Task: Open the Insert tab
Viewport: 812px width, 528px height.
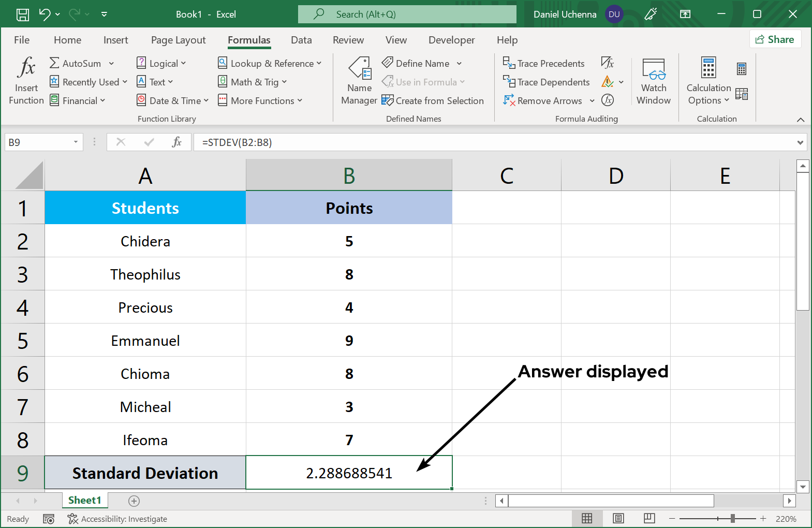Action: click(x=115, y=40)
